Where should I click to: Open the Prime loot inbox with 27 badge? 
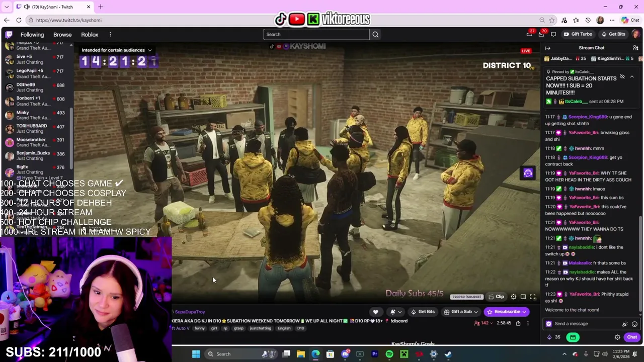[529, 34]
